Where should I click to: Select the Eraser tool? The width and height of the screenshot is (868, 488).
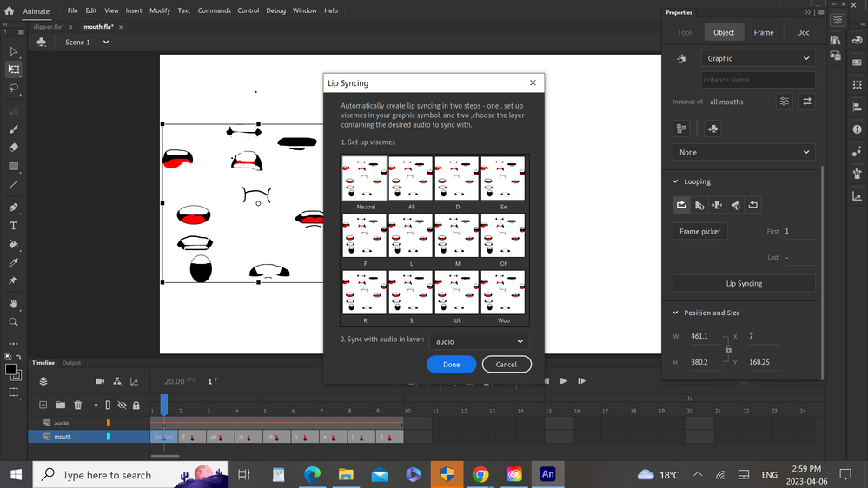click(x=13, y=147)
